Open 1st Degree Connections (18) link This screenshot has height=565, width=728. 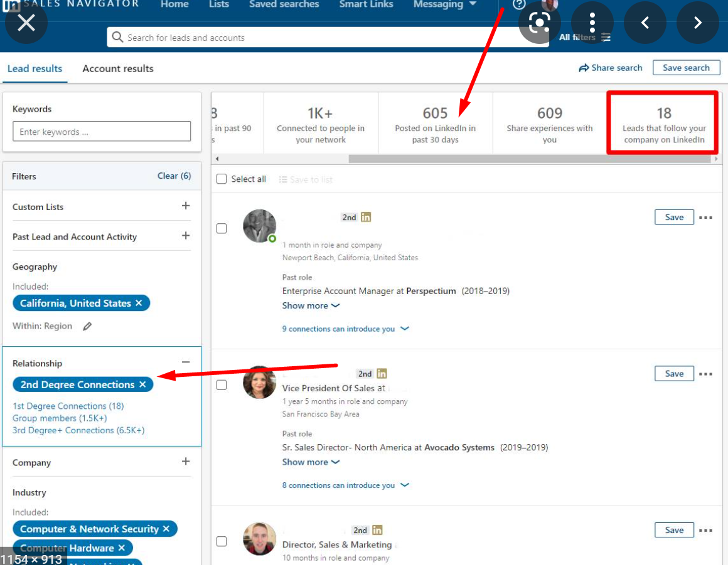pos(68,406)
